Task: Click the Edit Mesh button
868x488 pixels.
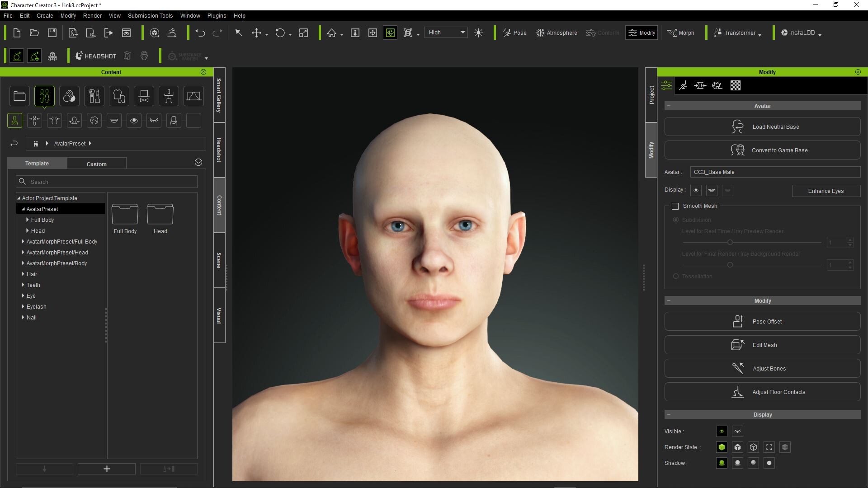Action: point(762,345)
